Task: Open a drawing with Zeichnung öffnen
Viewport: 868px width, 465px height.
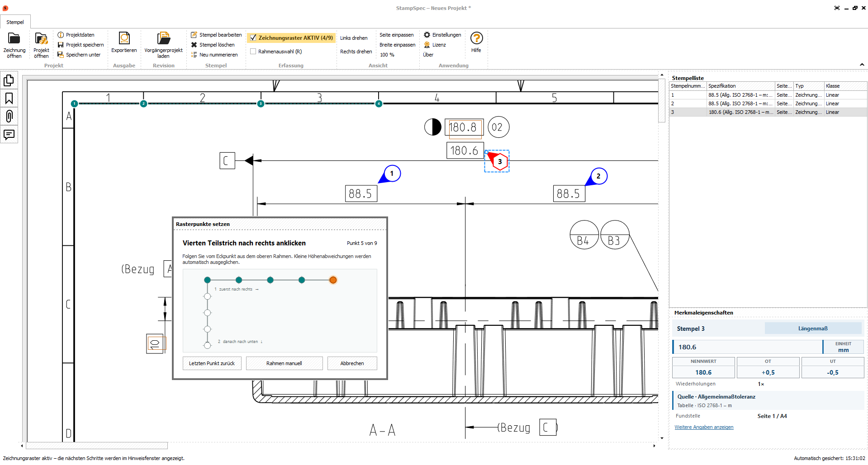Action: tap(14, 45)
